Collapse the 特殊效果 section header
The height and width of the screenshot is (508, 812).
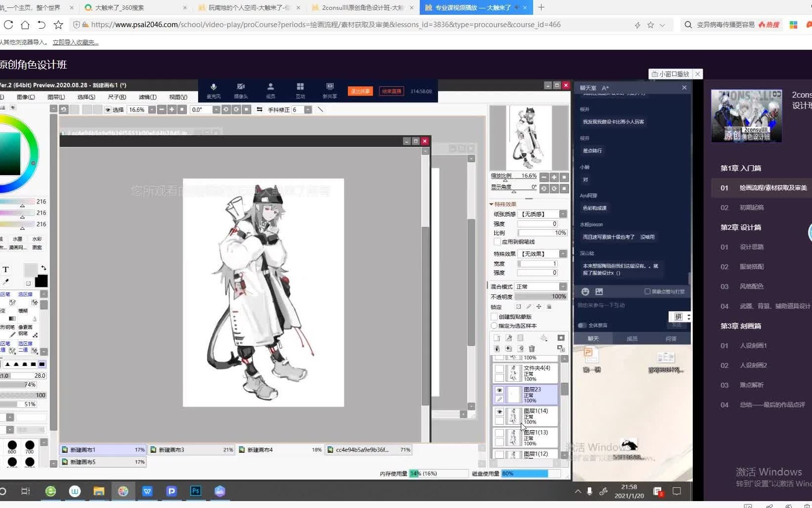point(503,204)
